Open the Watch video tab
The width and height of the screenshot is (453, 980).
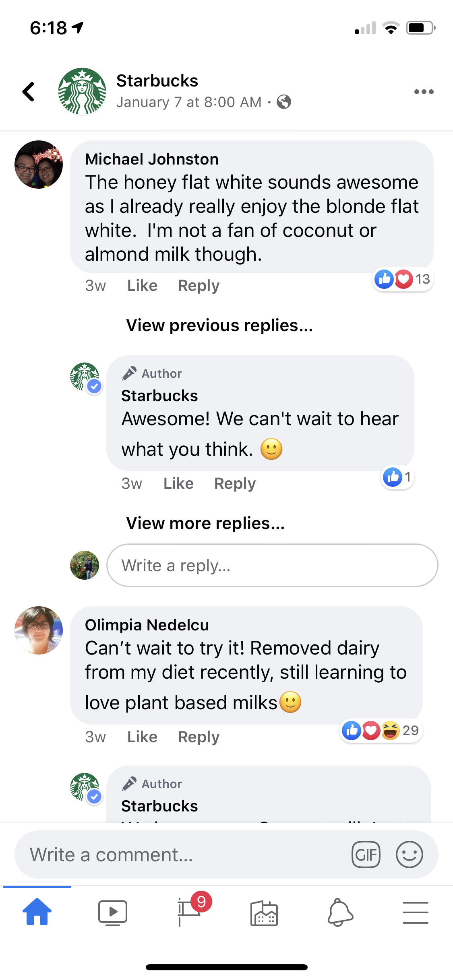pyautogui.click(x=113, y=912)
